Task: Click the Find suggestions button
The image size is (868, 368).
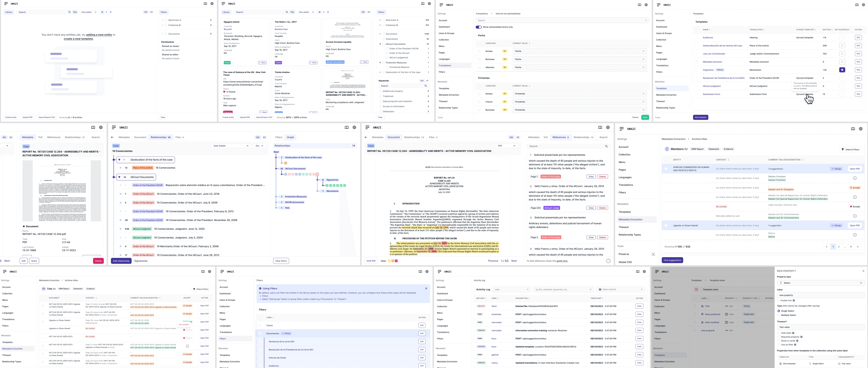Action: (672, 260)
